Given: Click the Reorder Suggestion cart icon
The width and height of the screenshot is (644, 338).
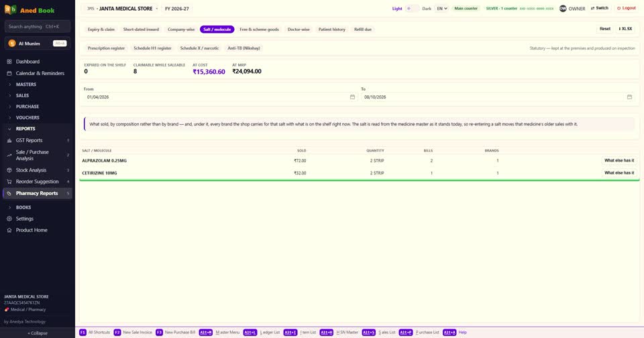Looking at the screenshot, I should [x=9, y=182].
